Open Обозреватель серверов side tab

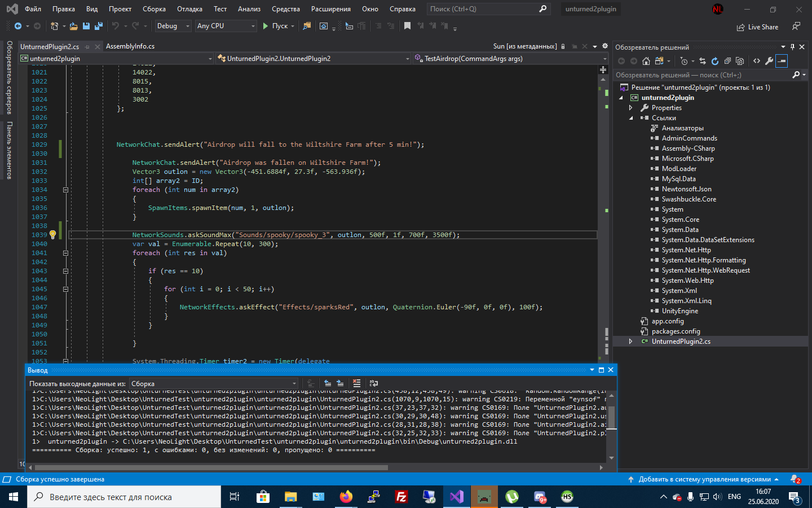[x=9, y=77]
